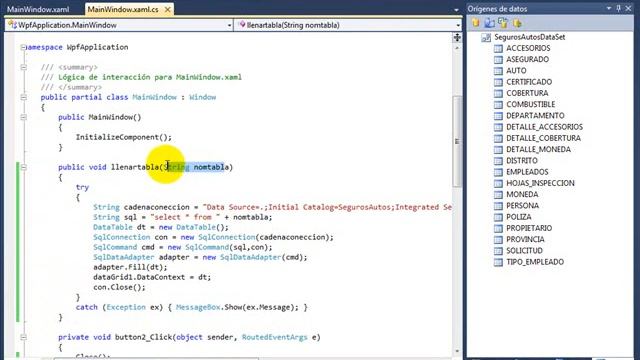Viewport: 640px width, 360px height.
Task: Click the DISTRITO table icon
Action: tap(498, 161)
